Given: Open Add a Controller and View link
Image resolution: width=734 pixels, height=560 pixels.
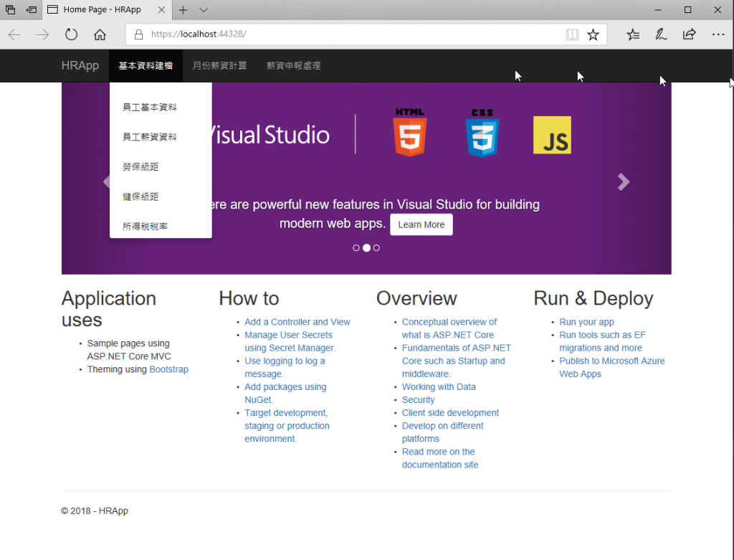Looking at the screenshot, I should (297, 322).
